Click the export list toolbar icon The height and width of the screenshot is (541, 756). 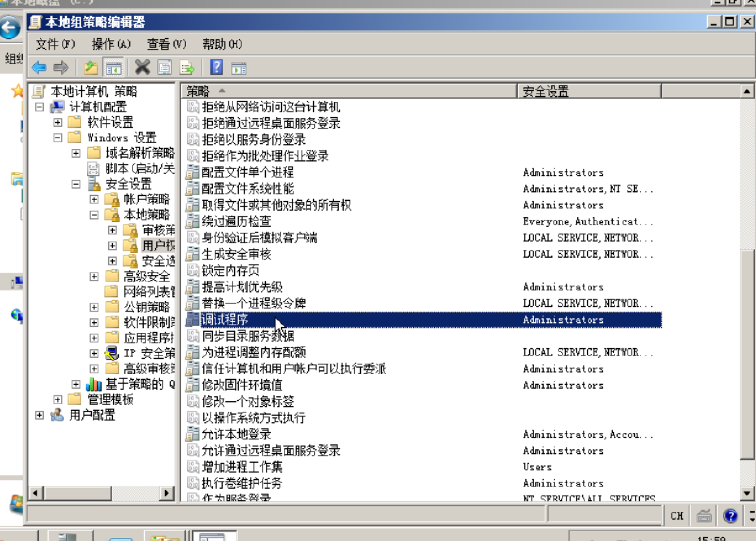(x=187, y=68)
